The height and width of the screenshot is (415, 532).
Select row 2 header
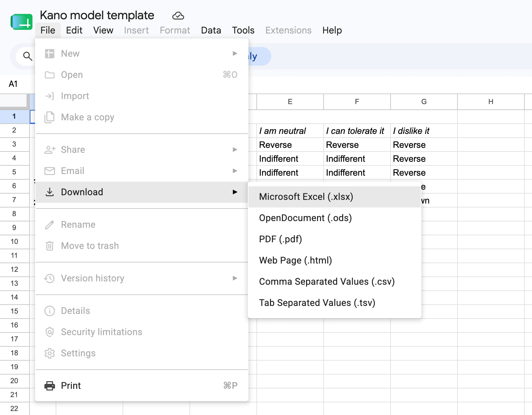point(14,130)
